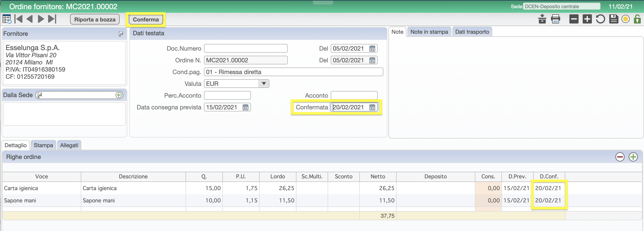Screen dimensions: 644x231
Task: Go to next record
Action: (x=41, y=19)
